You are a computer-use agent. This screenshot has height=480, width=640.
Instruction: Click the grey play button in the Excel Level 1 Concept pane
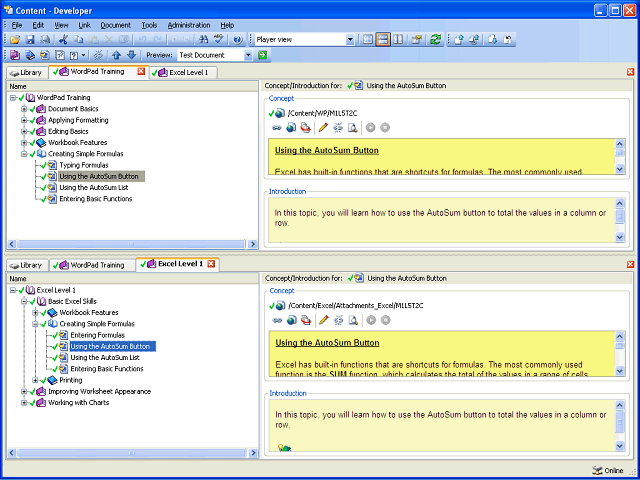click(x=371, y=320)
